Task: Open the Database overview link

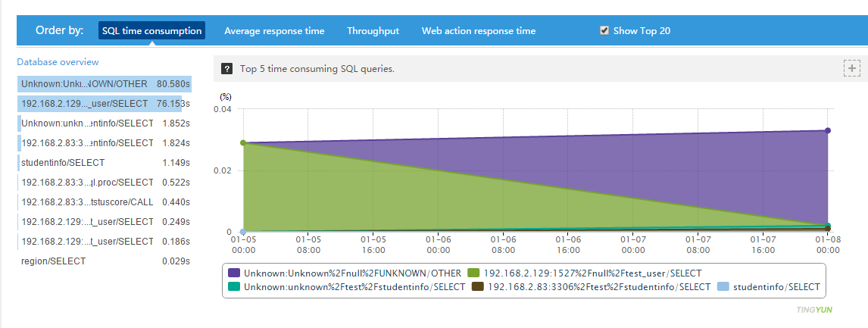Action: pyautogui.click(x=58, y=62)
